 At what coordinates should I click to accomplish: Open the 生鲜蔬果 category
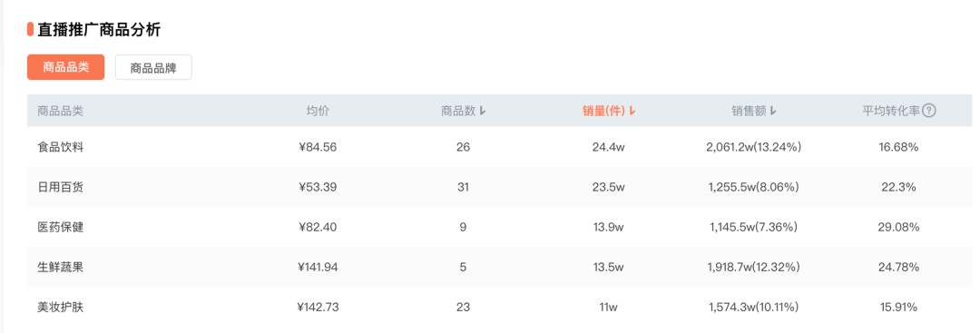pyautogui.click(x=499, y=268)
